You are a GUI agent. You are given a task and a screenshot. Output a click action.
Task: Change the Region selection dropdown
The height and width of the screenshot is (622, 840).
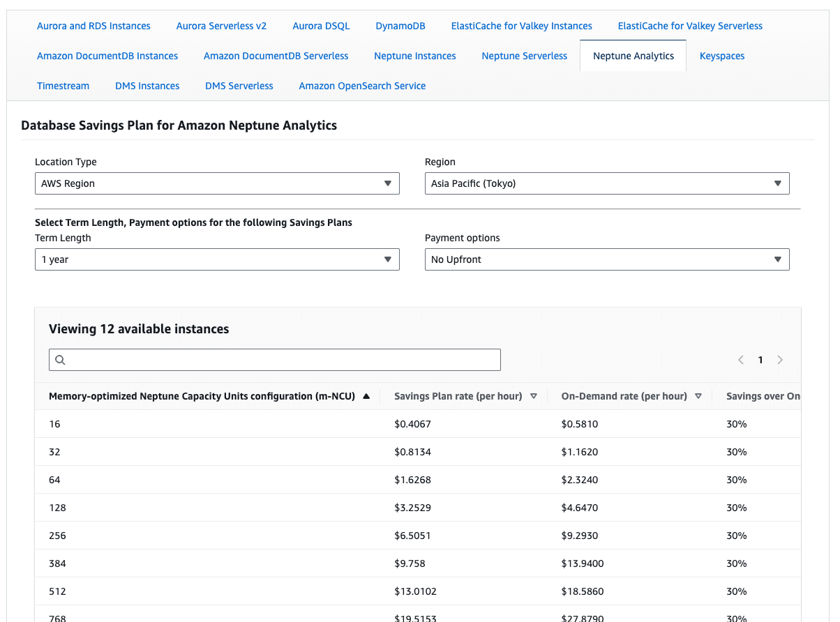pos(607,183)
